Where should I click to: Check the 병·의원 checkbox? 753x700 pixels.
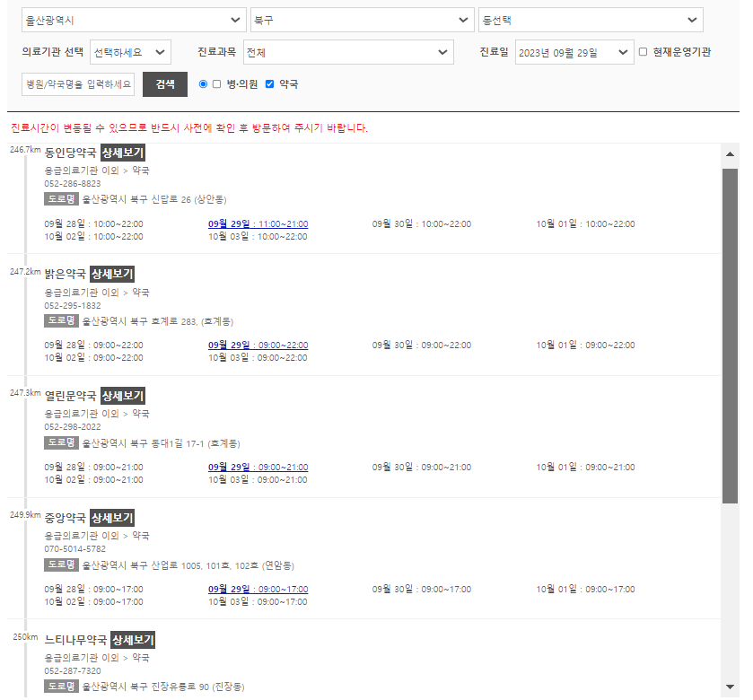(216, 84)
